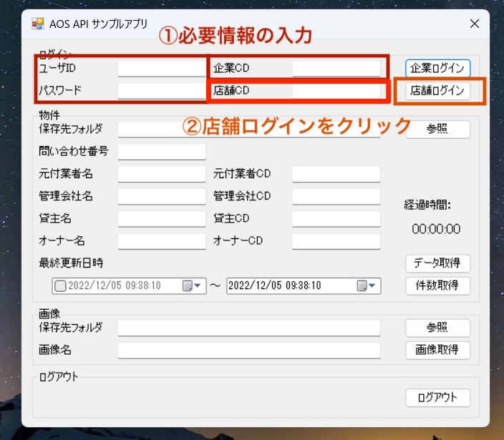This screenshot has height=440, width=504.
Task: Click the ユーザID input field
Action: (162, 69)
